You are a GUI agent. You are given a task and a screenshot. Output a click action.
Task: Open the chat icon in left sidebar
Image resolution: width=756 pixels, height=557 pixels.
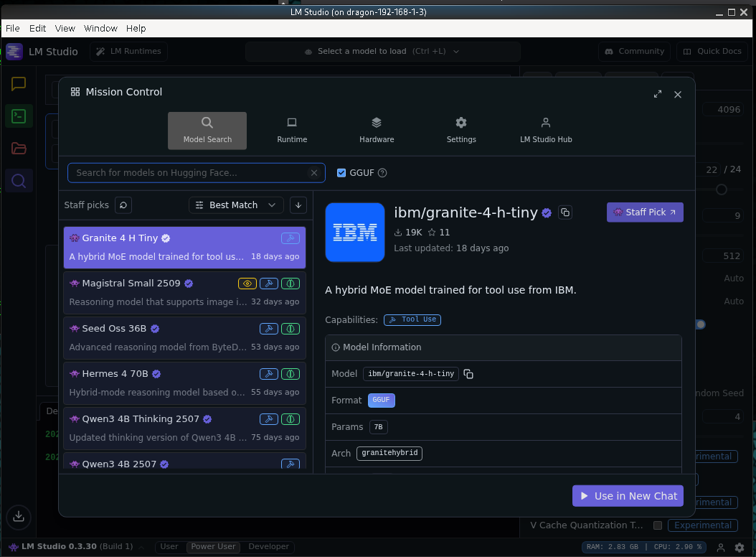19,84
